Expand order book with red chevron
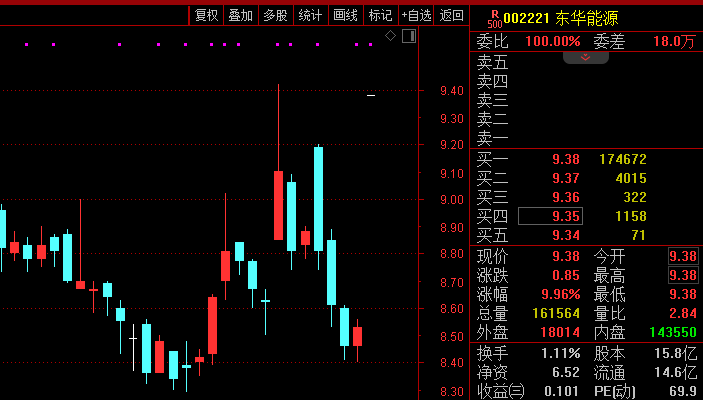 pos(586,57)
